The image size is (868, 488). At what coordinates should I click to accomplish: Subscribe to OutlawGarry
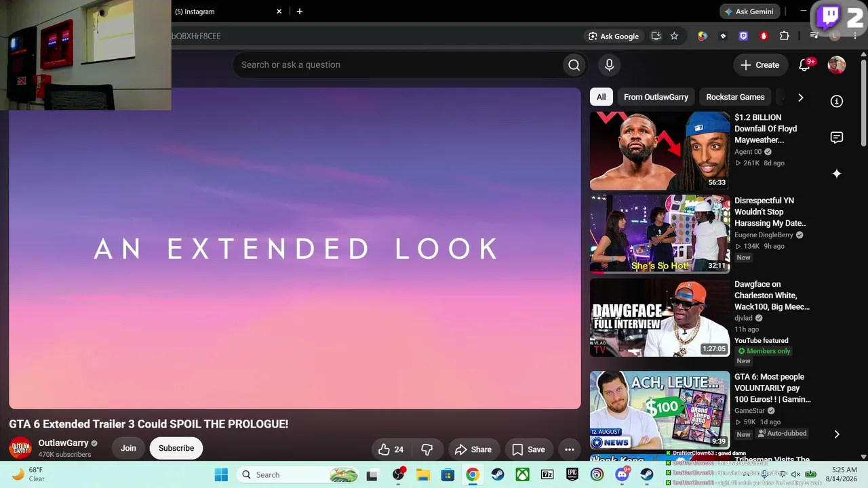point(176,448)
